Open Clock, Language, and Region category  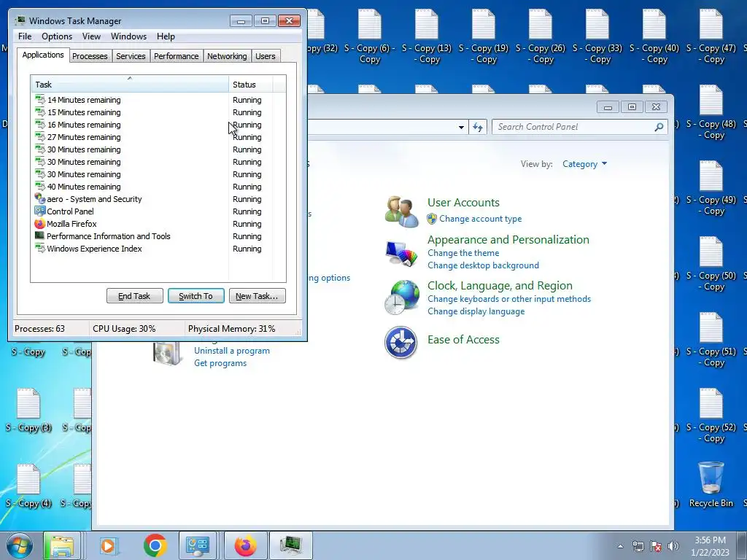coord(500,285)
